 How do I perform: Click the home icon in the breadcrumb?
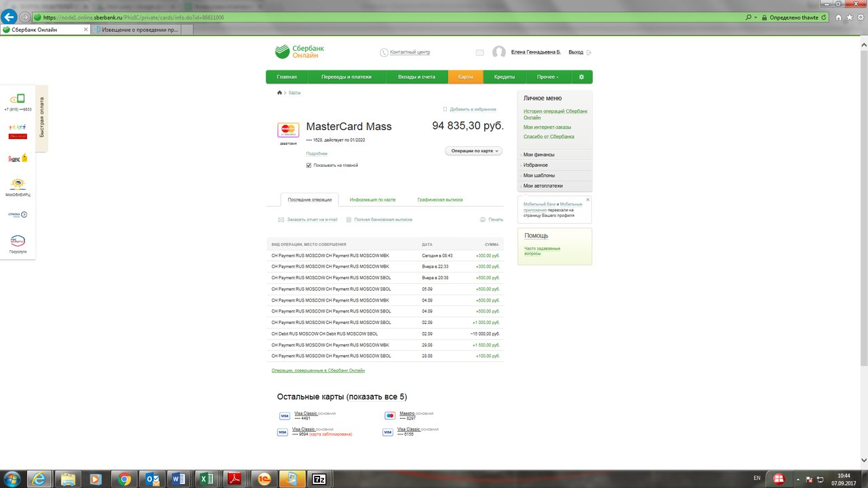coord(279,92)
